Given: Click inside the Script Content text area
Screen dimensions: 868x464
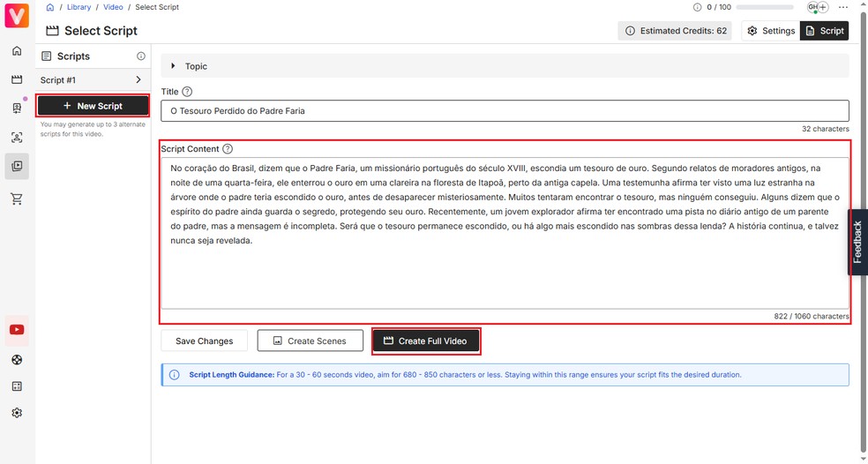Looking at the screenshot, I should coord(505,233).
